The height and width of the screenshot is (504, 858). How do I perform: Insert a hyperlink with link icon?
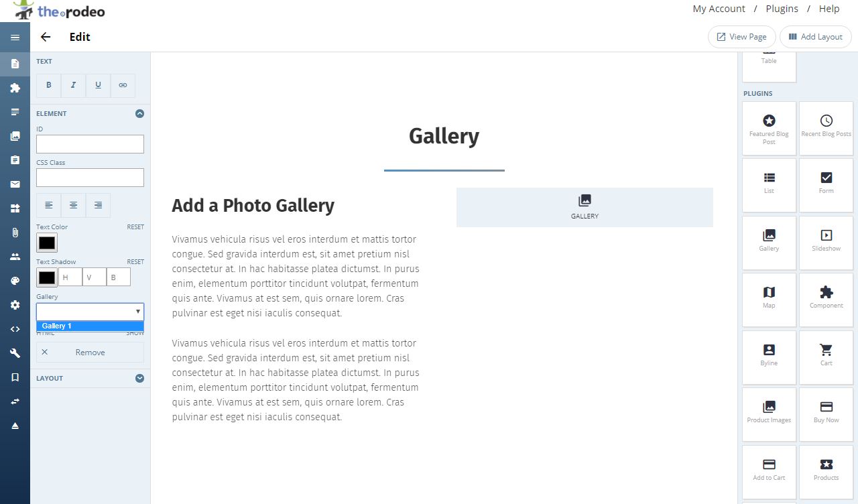(x=123, y=86)
